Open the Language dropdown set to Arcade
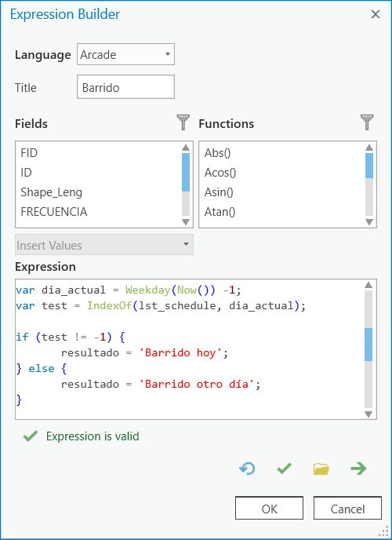Image resolution: width=392 pixels, height=540 pixels. [x=125, y=54]
